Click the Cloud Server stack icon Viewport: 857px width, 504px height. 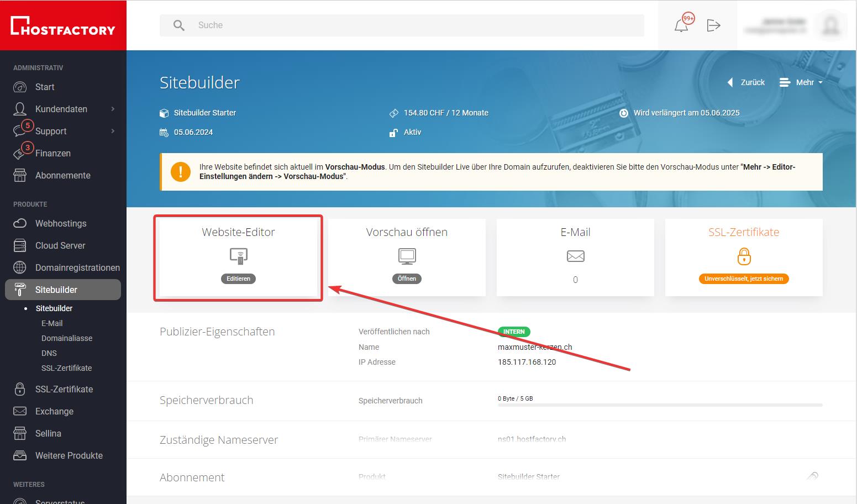[20, 245]
